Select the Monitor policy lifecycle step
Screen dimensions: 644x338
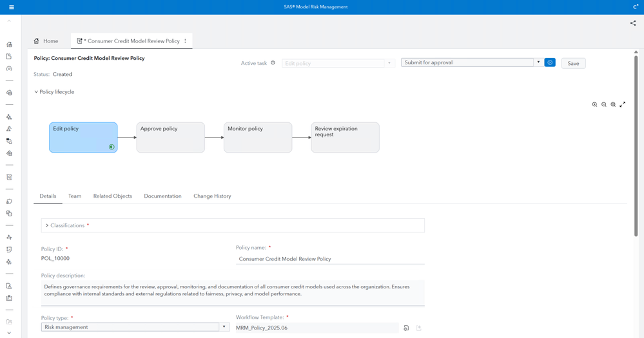point(258,137)
